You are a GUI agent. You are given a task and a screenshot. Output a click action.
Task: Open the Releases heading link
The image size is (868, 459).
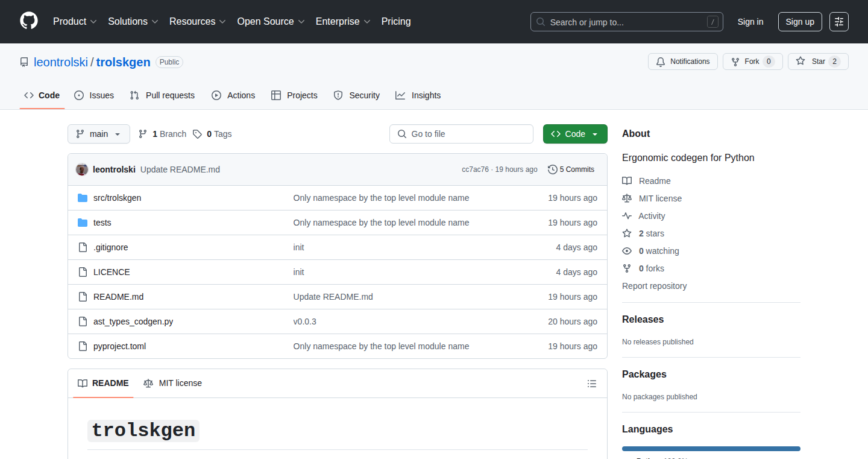point(643,320)
